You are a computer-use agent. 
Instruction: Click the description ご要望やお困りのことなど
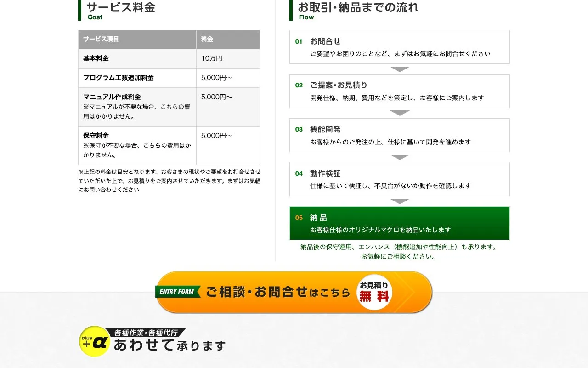400,54
